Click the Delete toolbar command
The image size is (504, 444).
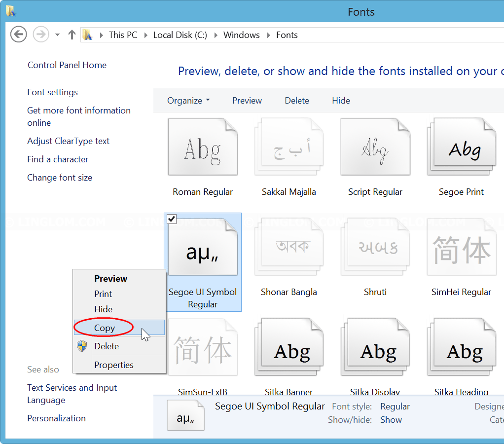point(297,100)
